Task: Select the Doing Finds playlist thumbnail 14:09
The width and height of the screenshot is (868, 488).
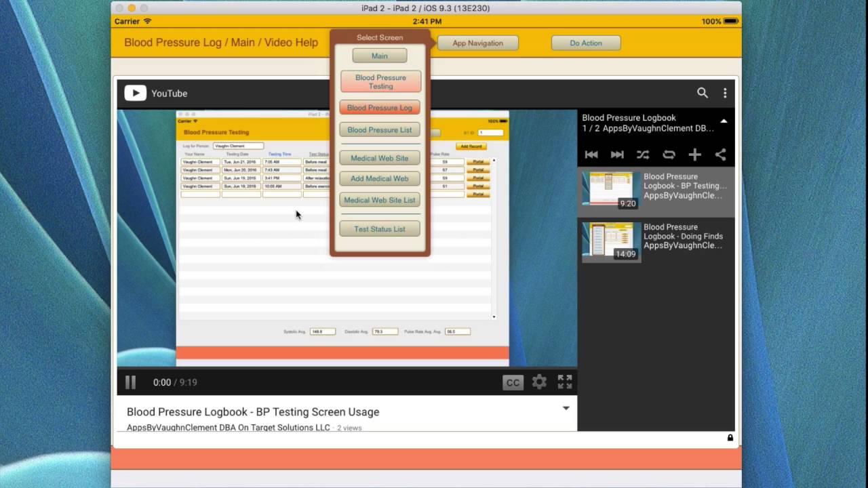Action: pos(611,241)
